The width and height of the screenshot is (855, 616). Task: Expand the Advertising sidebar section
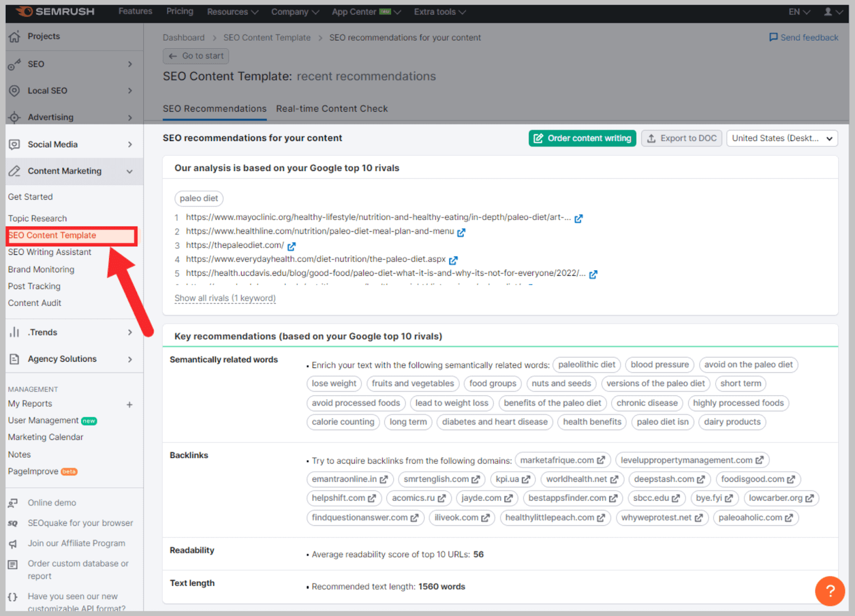pyautogui.click(x=129, y=118)
